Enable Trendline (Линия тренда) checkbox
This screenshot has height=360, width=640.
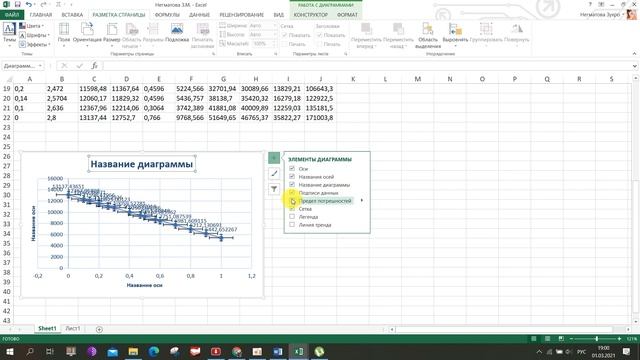click(292, 224)
